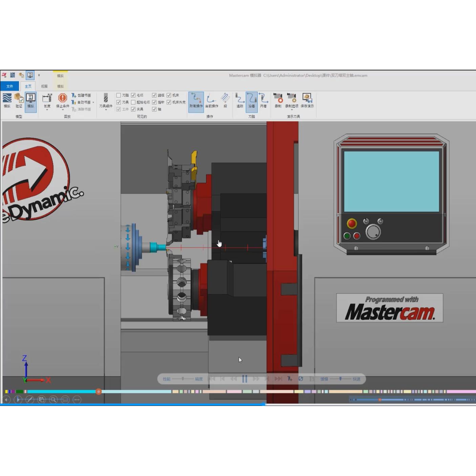This screenshot has width=476, height=476.
Task: Toggle the loop playback icon in playback bar
Action: pyautogui.click(x=301, y=379)
